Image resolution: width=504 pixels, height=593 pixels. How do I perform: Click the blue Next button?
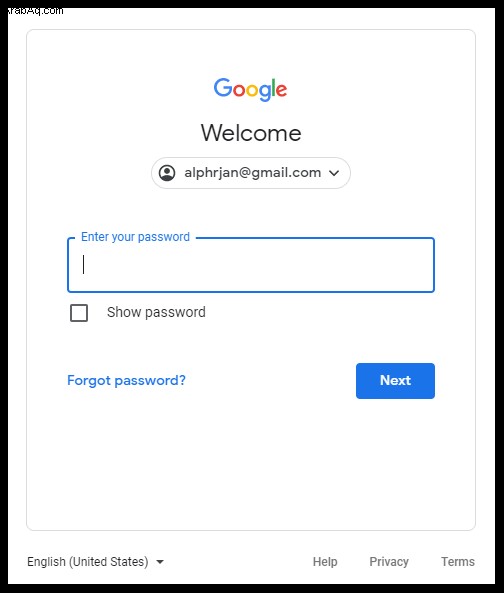tap(395, 381)
